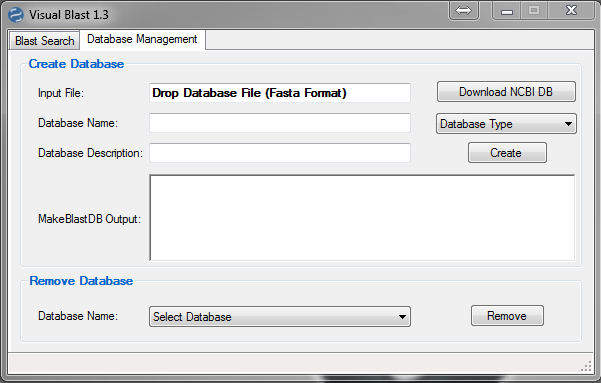Click the MakeBlastDB Output label
The image size is (601, 383).
click(x=90, y=219)
